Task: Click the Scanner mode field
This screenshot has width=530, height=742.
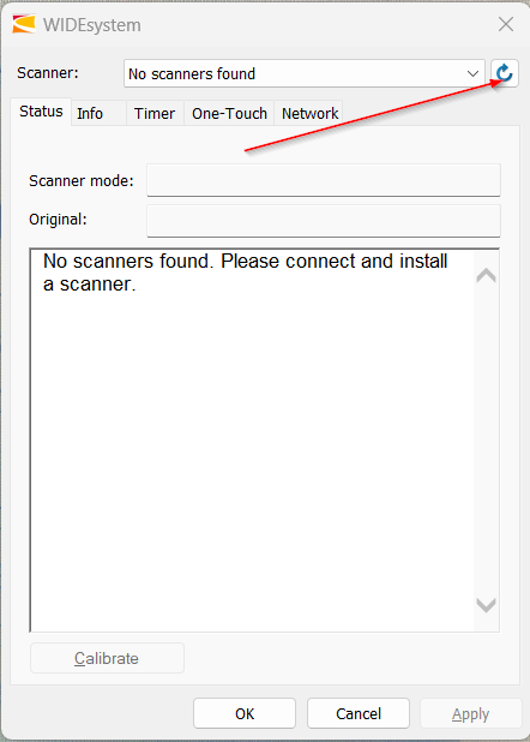Action: click(324, 180)
